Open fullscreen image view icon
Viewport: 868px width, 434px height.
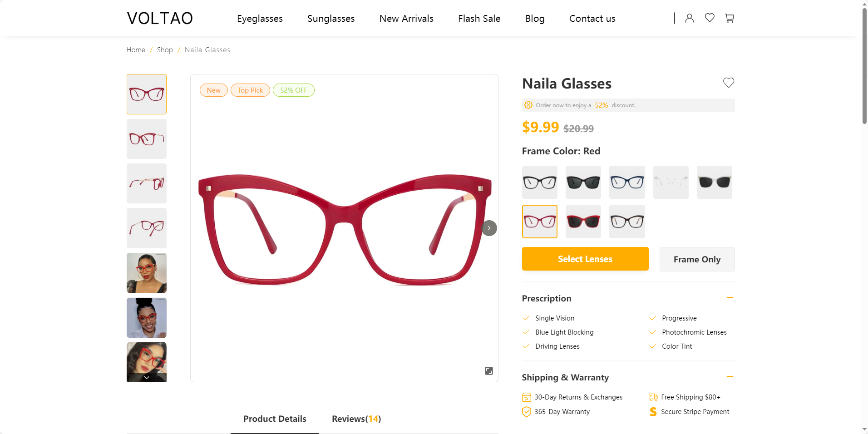(488, 371)
